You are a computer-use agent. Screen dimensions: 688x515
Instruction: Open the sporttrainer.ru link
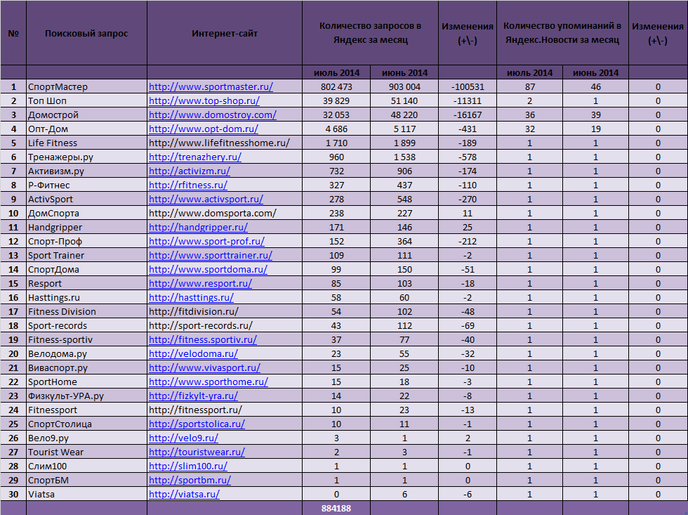coord(210,255)
